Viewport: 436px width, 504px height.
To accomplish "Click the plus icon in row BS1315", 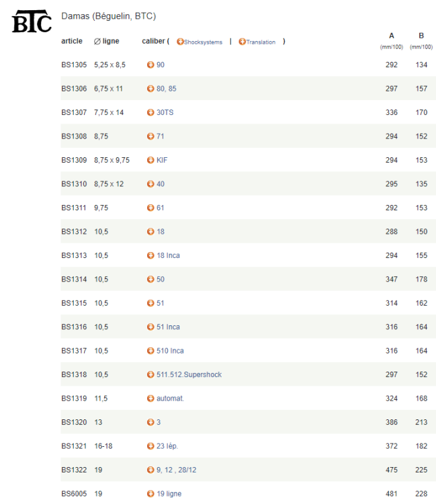I will pyautogui.click(x=150, y=303).
